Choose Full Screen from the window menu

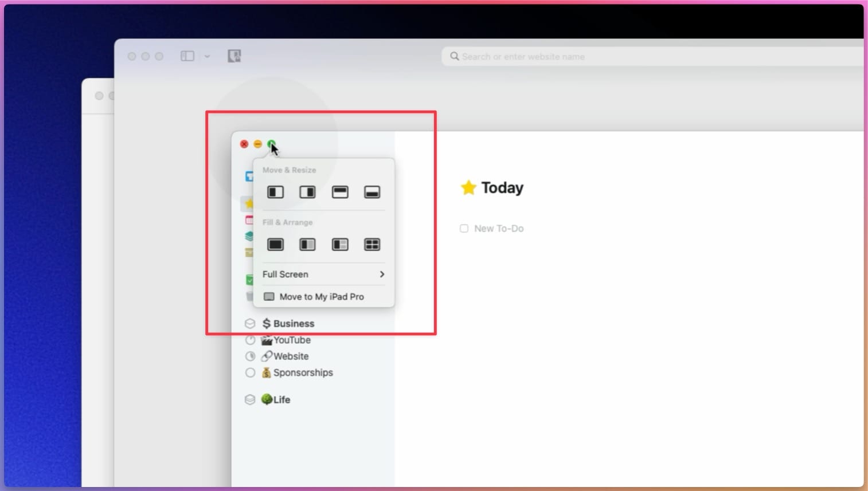click(285, 274)
